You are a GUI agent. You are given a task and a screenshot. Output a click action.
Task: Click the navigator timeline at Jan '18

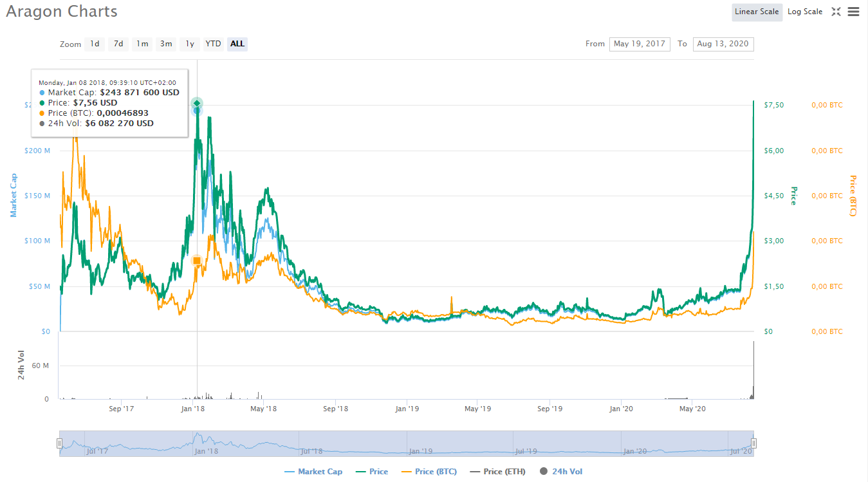coord(207,451)
